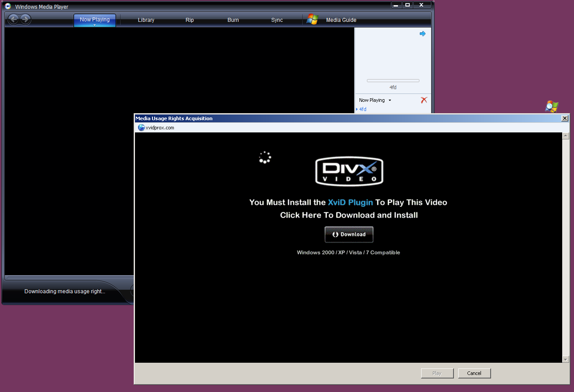574x392 pixels.
Task: Click the Windows Media Player title bar icon
Action: coord(8,6)
